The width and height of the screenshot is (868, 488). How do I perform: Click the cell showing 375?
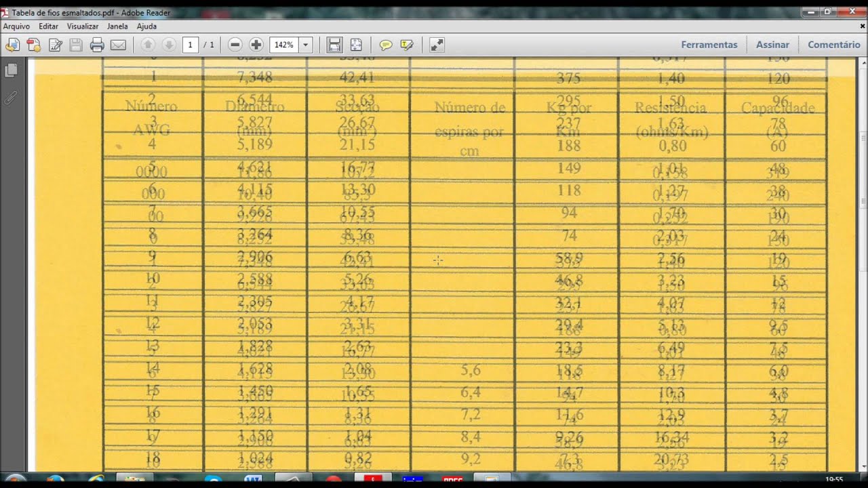pyautogui.click(x=568, y=79)
